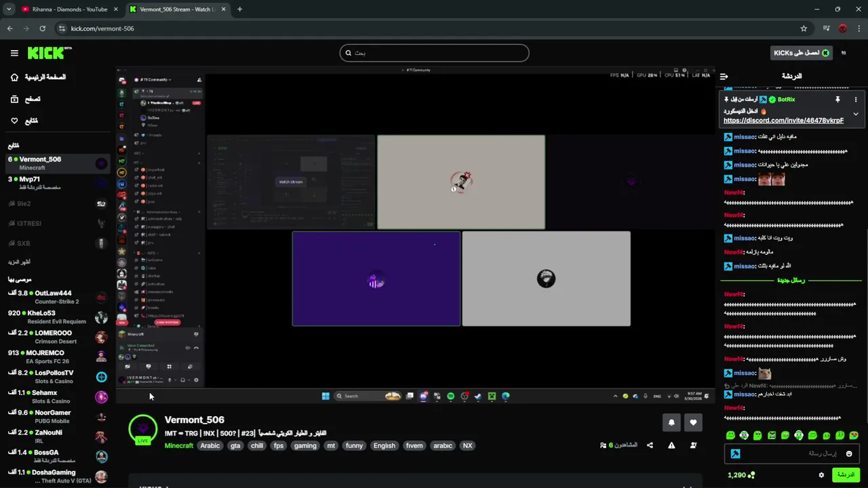The image size is (868, 488).
Task: Click the funny stream tag
Action: (354, 445)
